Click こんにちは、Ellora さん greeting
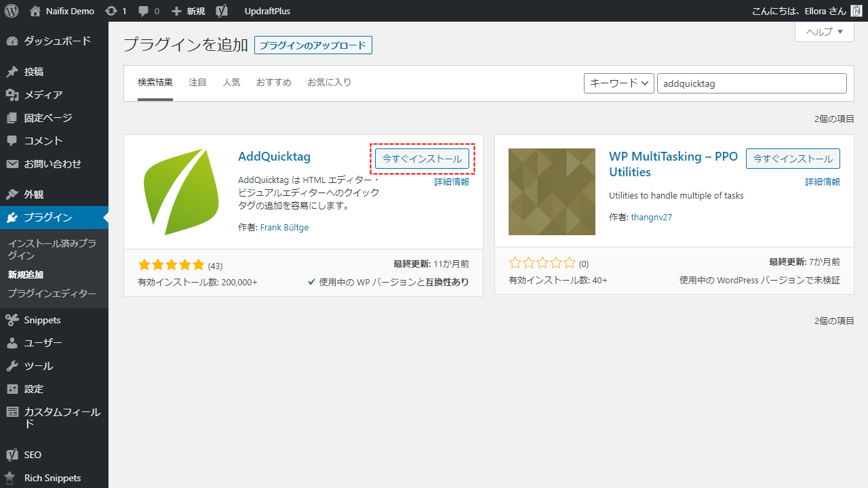 [x=799, y=12]
